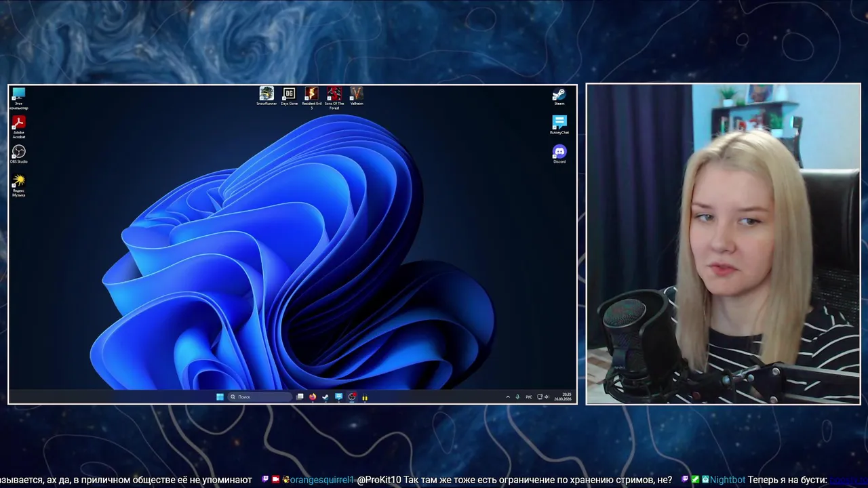868x488 pixels.
Task: Click the Поиск taskbar search box
Action: (260, 397)
